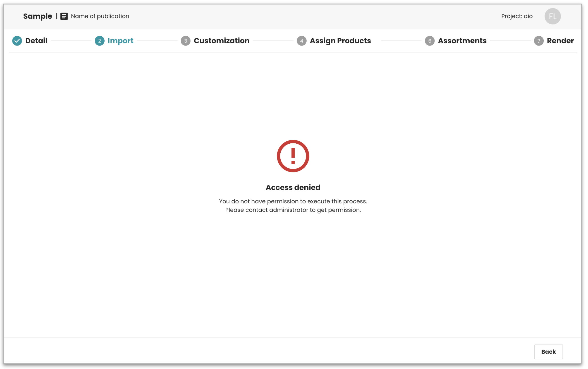Click the Name of publication text
The height and width of the screenshot is (369, 588).
(100, 16)
